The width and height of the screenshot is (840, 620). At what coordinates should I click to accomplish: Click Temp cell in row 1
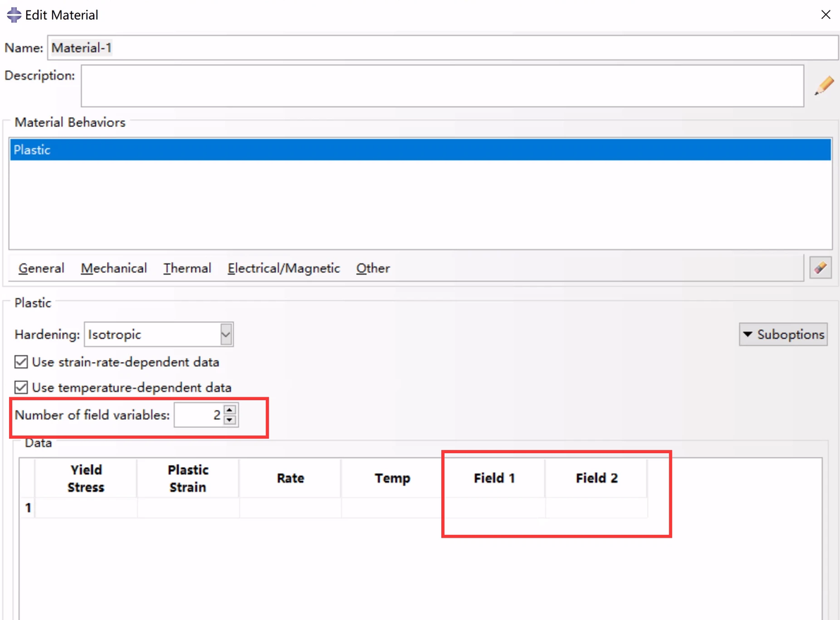pyautogui.click(x=393, y=507)
